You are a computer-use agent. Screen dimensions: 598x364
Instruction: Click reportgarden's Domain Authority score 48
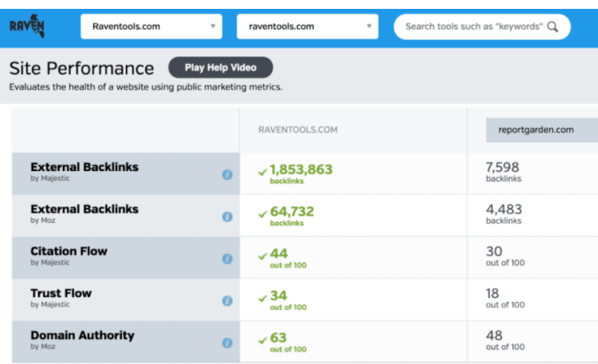[x=494, y=335]
